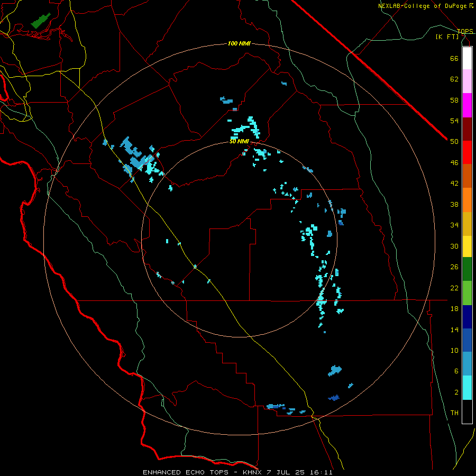Click the dark green echo patch on the map
Image resolution: width=476 pixels, height=476 pixels.
40,21
